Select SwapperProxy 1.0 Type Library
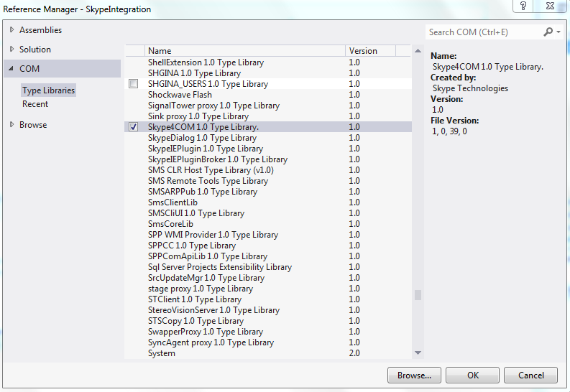The image size is (570, 392). (268, 332)
